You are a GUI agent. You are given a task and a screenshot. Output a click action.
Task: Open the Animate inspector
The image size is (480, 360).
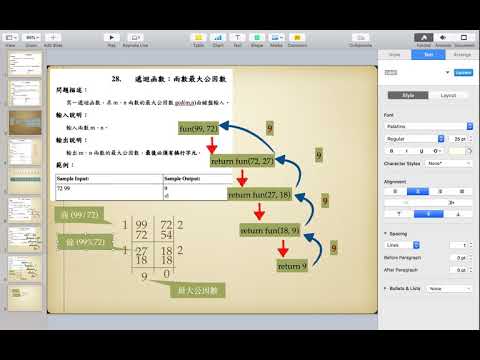443,38
